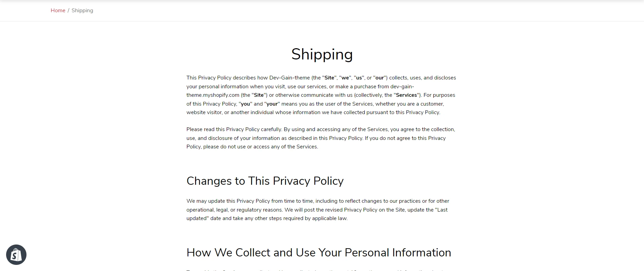Click the bold "Services" term in the intro
Image resolution: width=644 pixels, height=271 pixels.
tap(406, 95)
